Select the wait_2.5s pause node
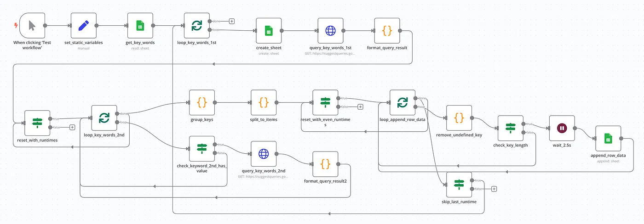 tap(562, 128)
